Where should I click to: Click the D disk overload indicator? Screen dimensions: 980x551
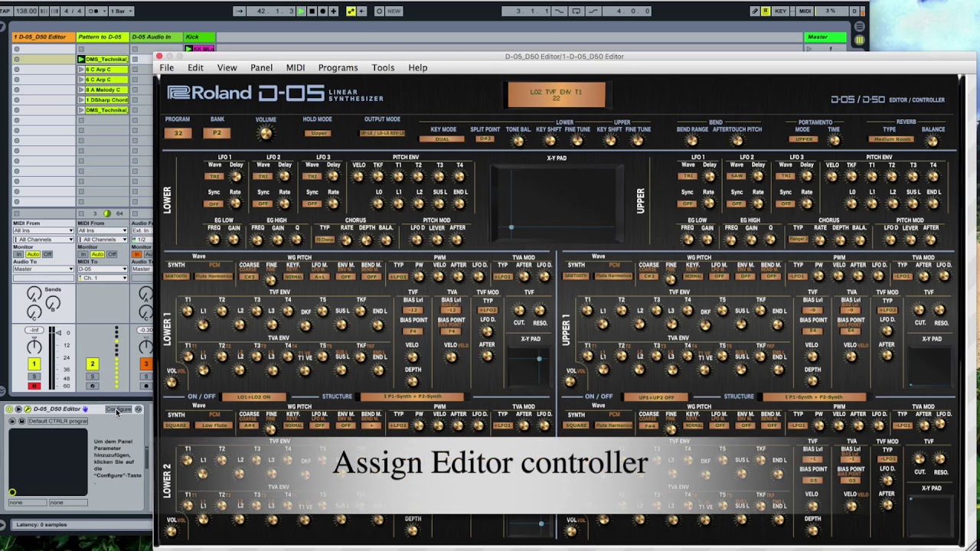[x=854, y=11]
